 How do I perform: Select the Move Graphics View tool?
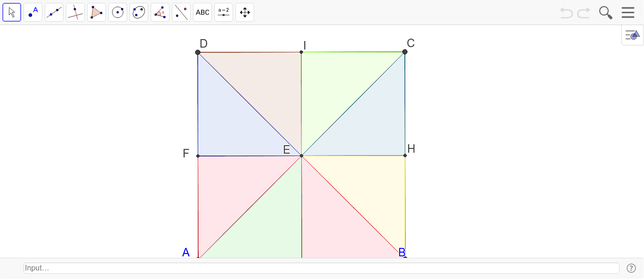coord(245,12)
